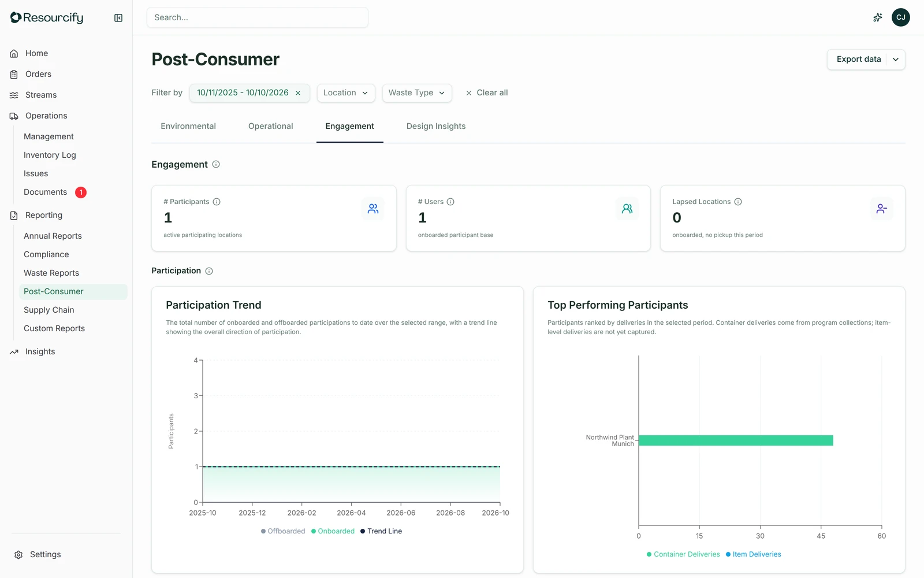
Task: Open the CJ user avatar menu
Action: [901, 17]
